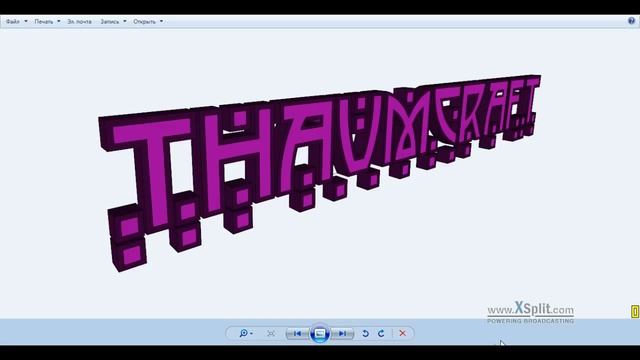Viewport: 640px width, 360px height.
Task: Expand the Запись dropdown arrow
Action: [x=125, y=22]
